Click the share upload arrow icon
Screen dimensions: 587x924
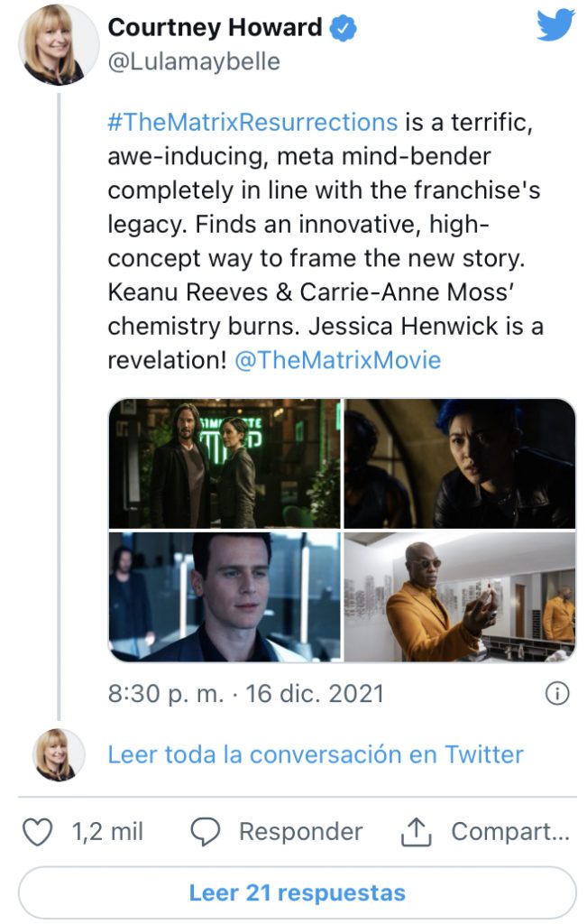[x=417, y=832]
